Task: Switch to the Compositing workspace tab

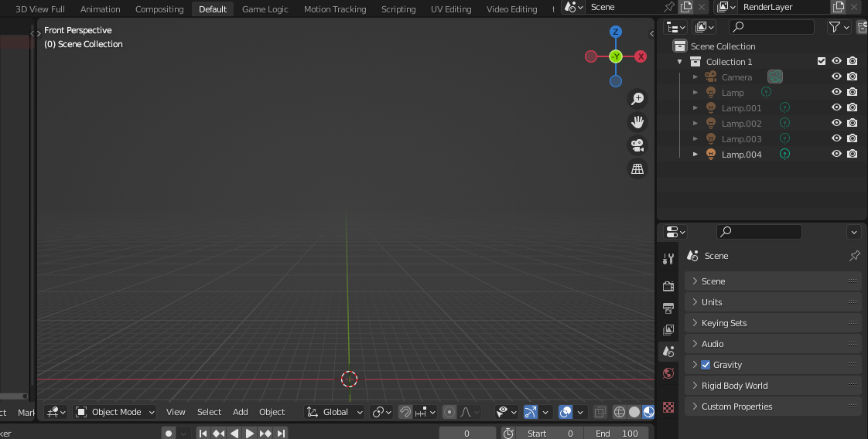Action: pos(159,9)
